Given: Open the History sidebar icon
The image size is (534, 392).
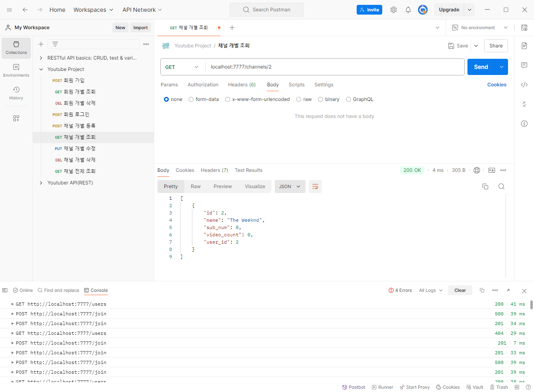Looking at the screenshot, I should click(16, 93).
